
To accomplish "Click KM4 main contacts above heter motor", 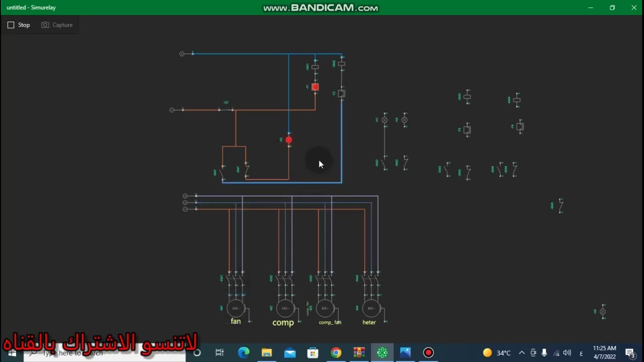I will click(371, 279).
